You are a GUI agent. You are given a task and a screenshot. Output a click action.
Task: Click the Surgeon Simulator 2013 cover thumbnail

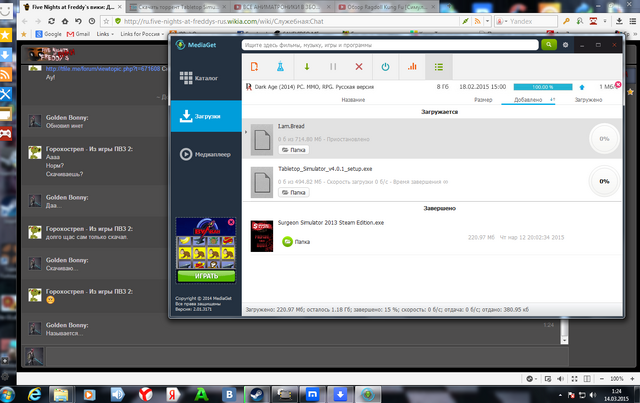click(262, 236)
